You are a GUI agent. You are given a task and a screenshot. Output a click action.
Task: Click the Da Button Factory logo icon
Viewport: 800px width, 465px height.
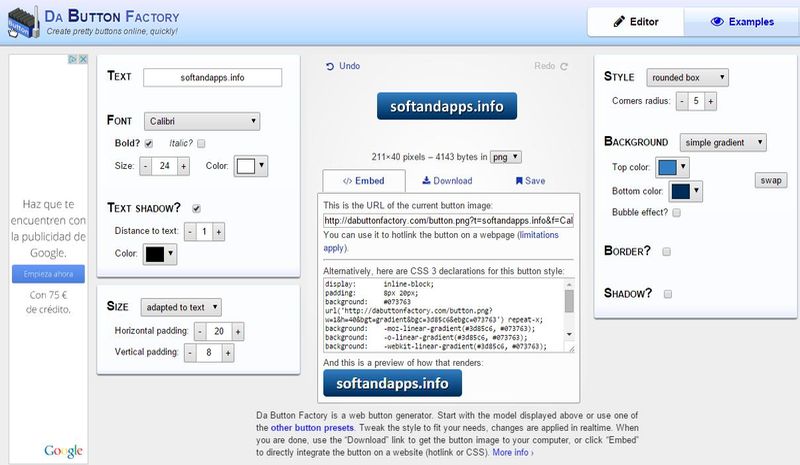(23, 22)
